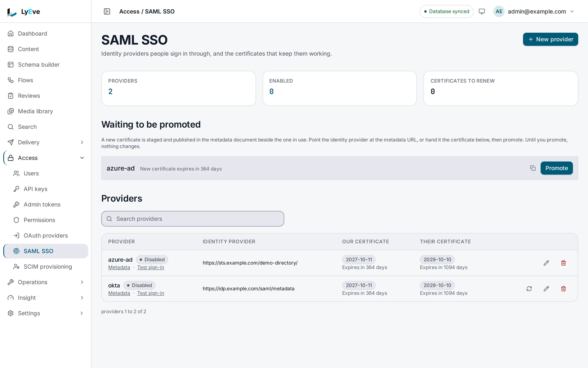Screen dimensions: 588x368
Task: Expand the Settings section
Action: coord(46,313)
